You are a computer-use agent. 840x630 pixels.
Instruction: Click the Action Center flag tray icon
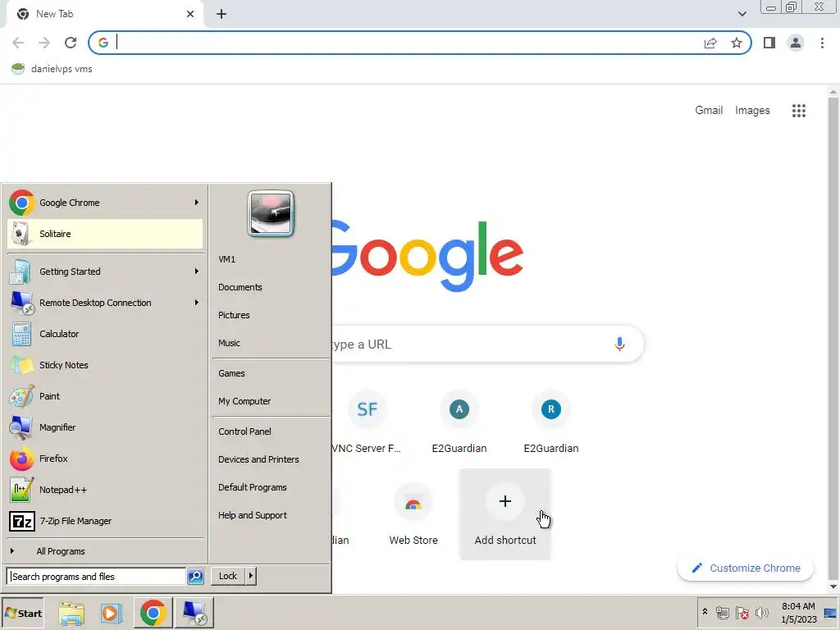742,612
